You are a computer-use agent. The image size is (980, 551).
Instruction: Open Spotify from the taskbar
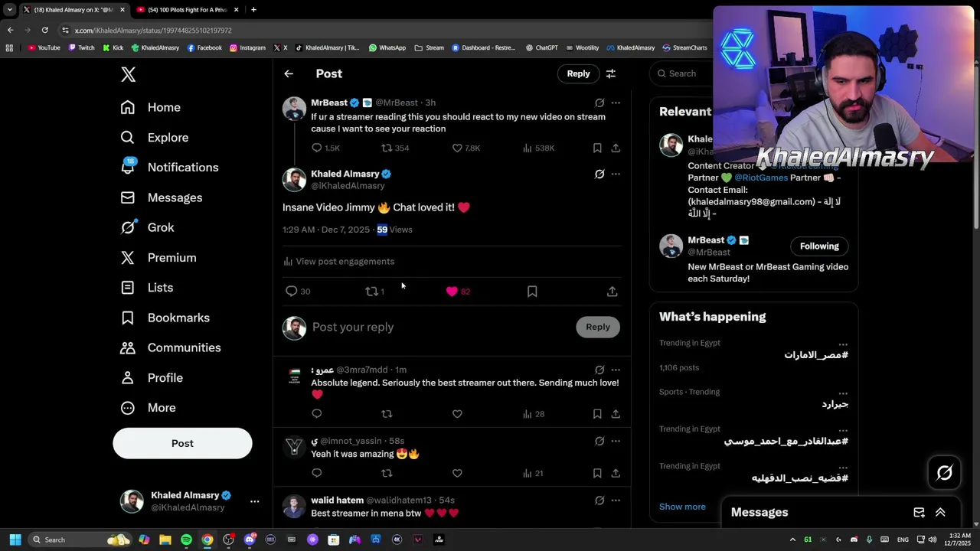(x=186, y=540)
